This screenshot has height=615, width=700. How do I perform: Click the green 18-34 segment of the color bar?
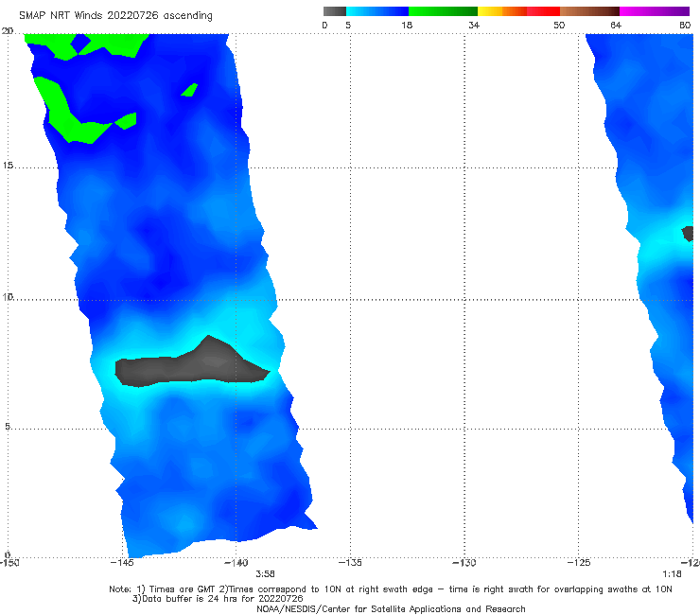443,11
